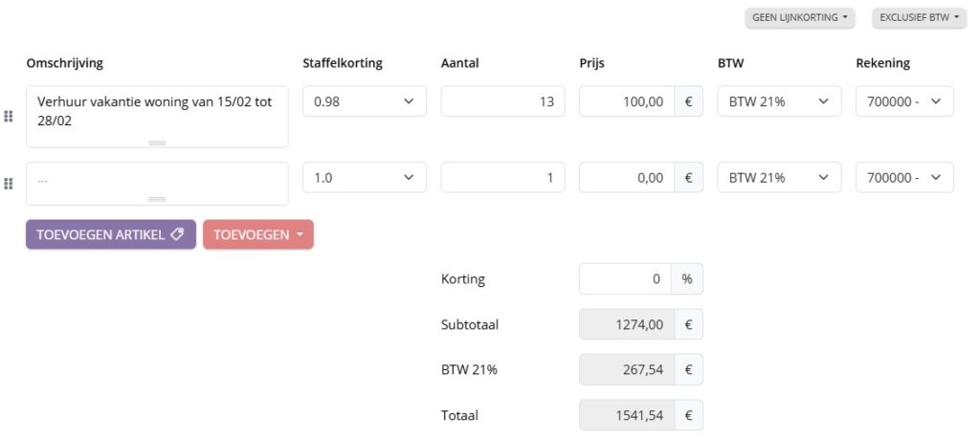Click the red Toevoegen button
980x440 pixels.
point(257,234)
